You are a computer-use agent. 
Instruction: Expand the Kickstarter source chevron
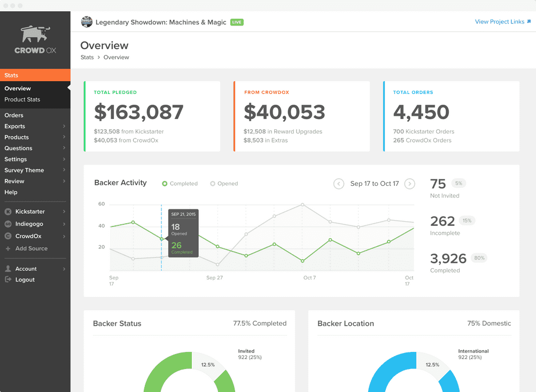click(x=64, y=211)
